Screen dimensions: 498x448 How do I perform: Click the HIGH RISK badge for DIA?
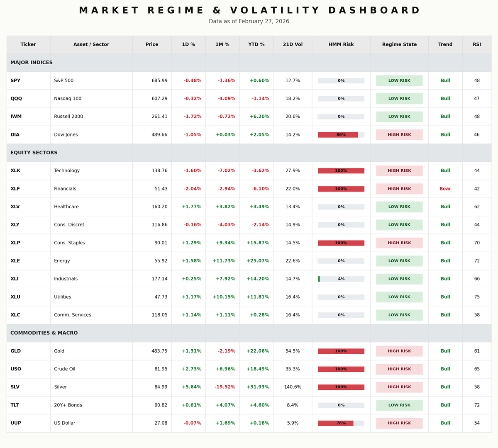[399, 134]
